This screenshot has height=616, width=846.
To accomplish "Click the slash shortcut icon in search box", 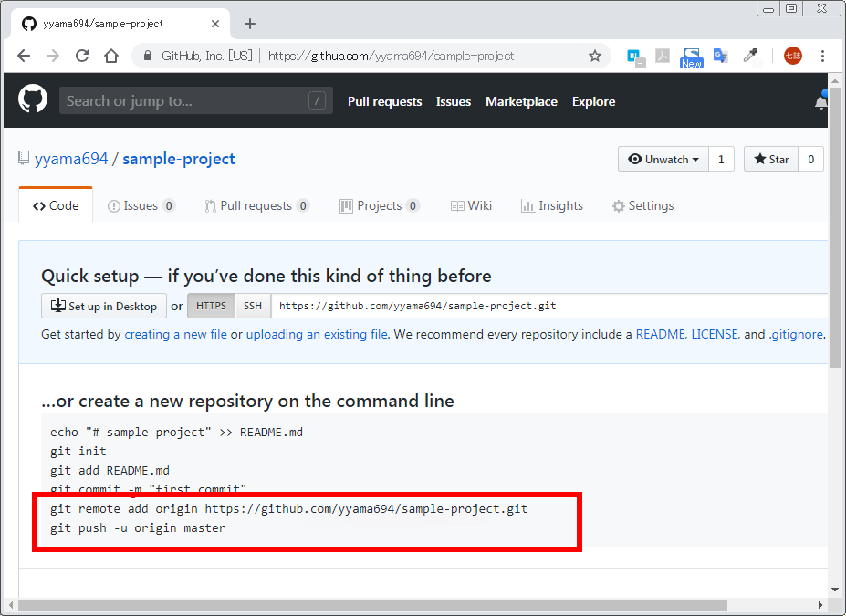I will pos(317,100).
